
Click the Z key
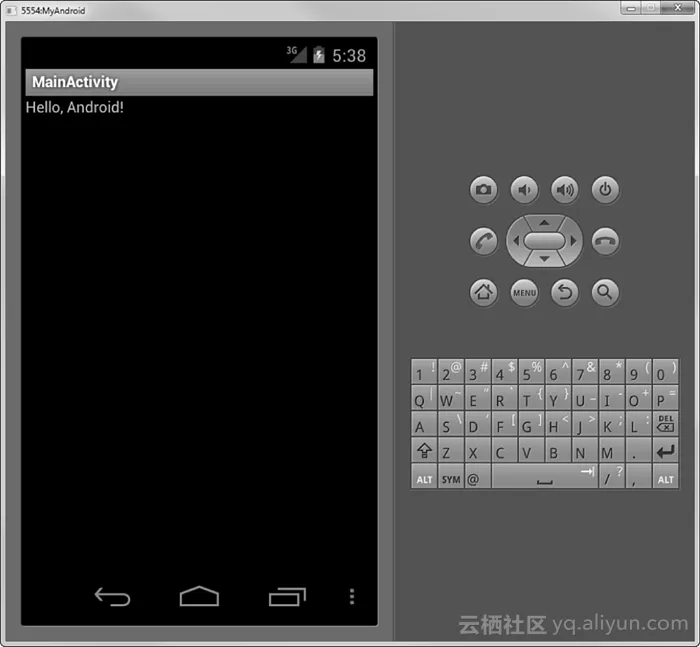tap(451, 451)
